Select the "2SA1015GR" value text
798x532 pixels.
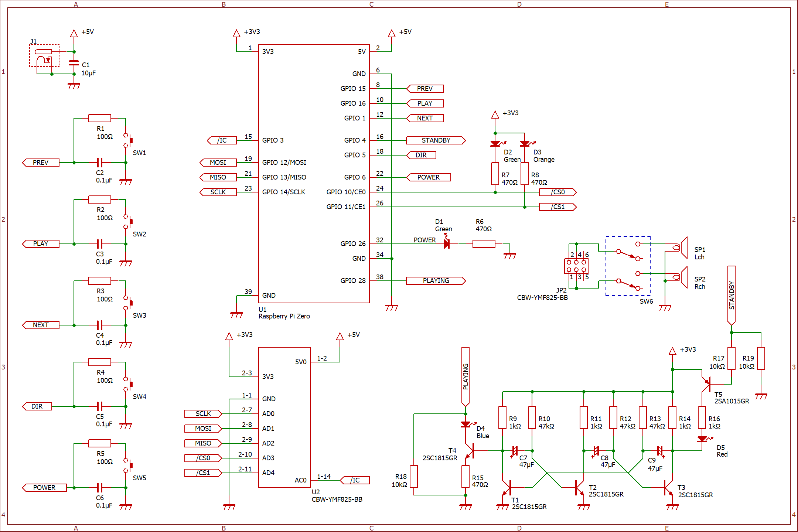pos(731,401)
